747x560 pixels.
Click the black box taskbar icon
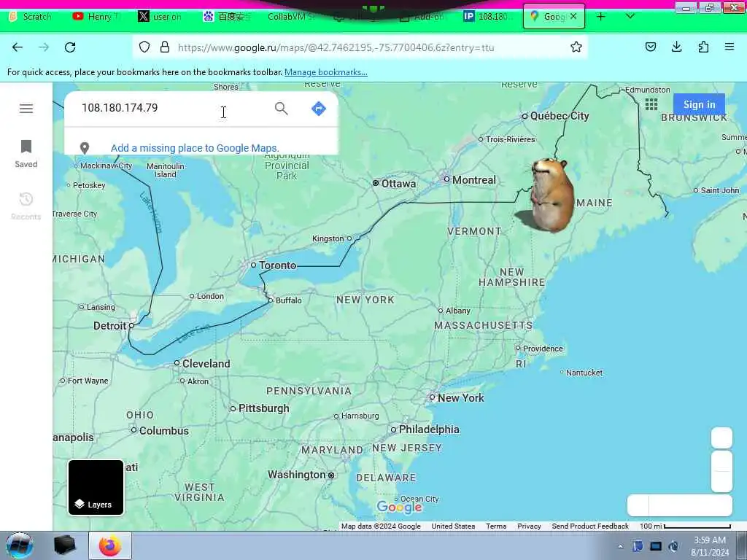[65, 545]
